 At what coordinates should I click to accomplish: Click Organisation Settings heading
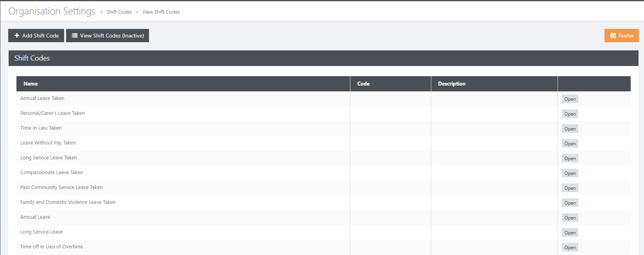tap(52, 11)
